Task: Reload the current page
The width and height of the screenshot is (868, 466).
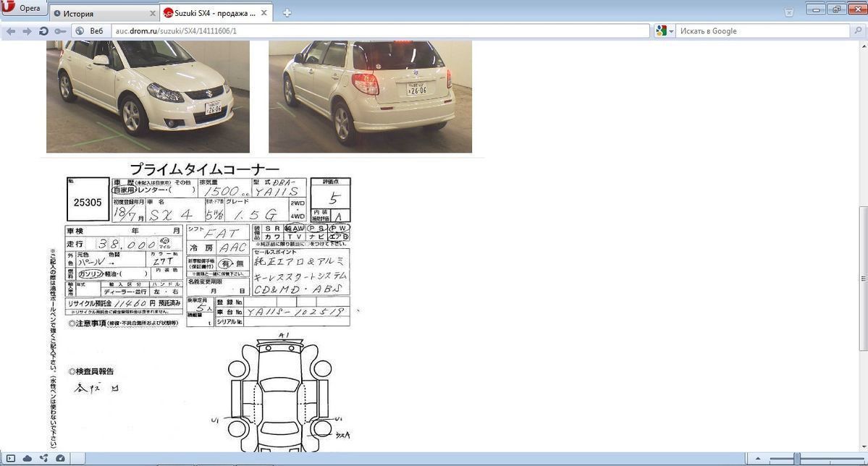Action: point(43,31)
